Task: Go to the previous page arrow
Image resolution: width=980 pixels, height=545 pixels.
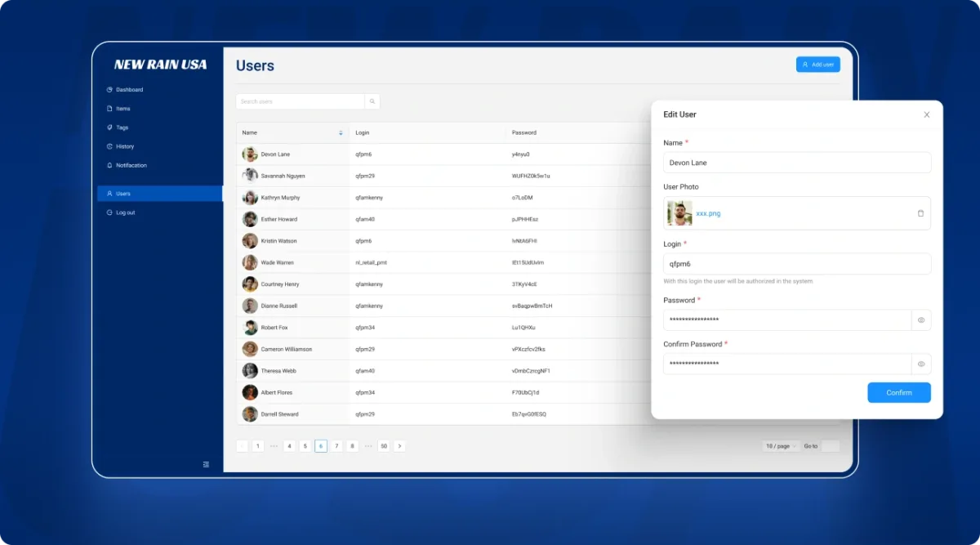Action: [x=243, y=446]
